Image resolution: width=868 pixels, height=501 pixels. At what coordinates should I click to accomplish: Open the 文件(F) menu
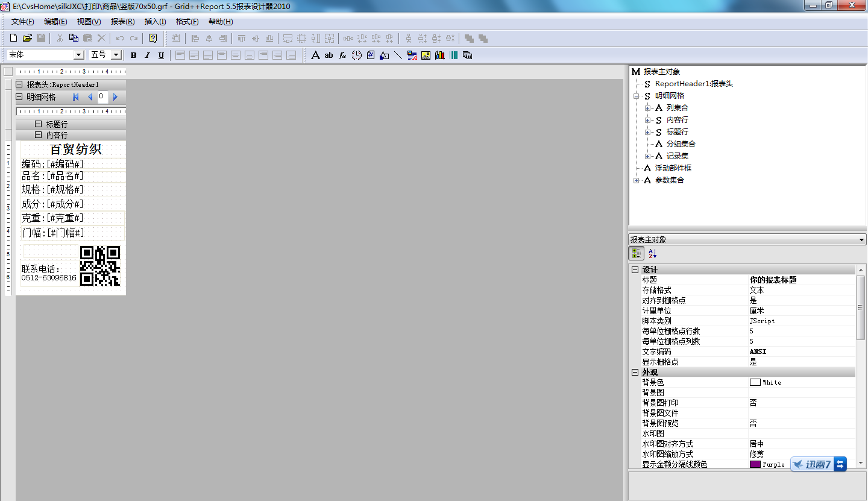23,22
